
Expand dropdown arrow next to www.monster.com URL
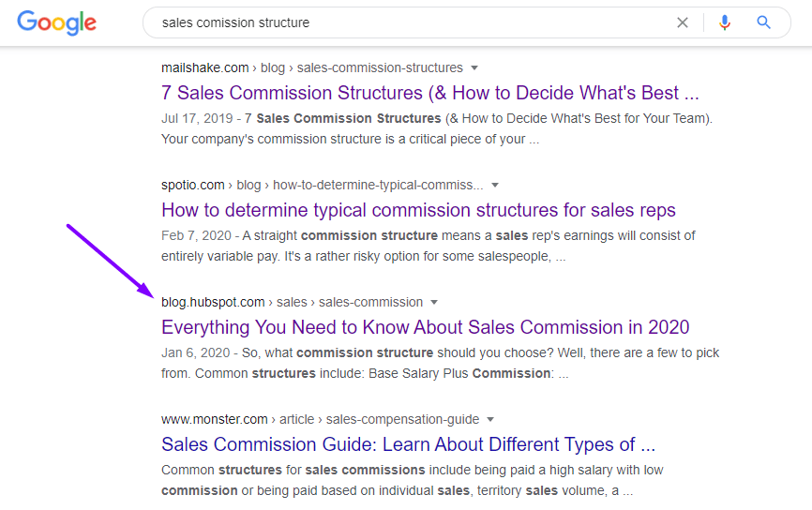490,419
